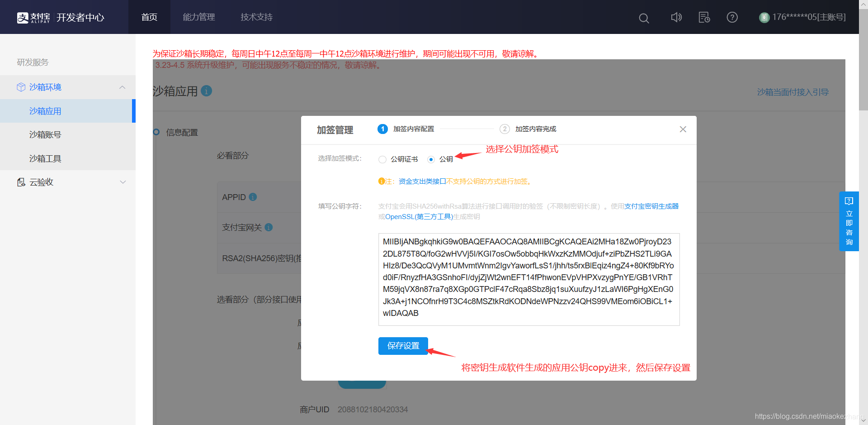The image size is (868, 425).
Task: Click the 保存设置 button
Action: pos(403,346)
